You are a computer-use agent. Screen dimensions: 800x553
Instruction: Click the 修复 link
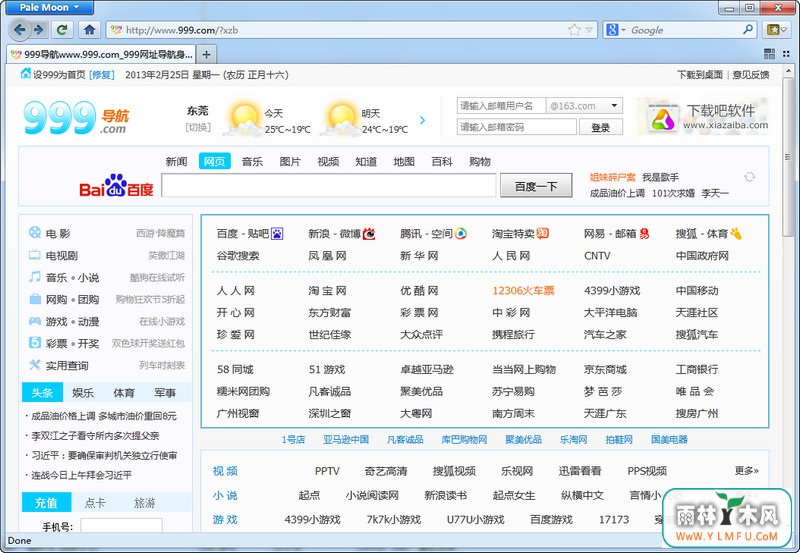click(102, 75)
